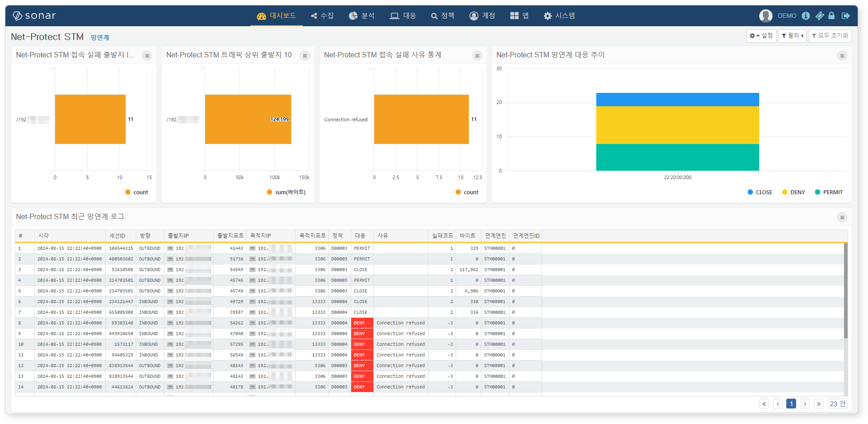Open the 대응 response menu
The width and height of the screenshot is (868, 424).
tap(403, 16)
